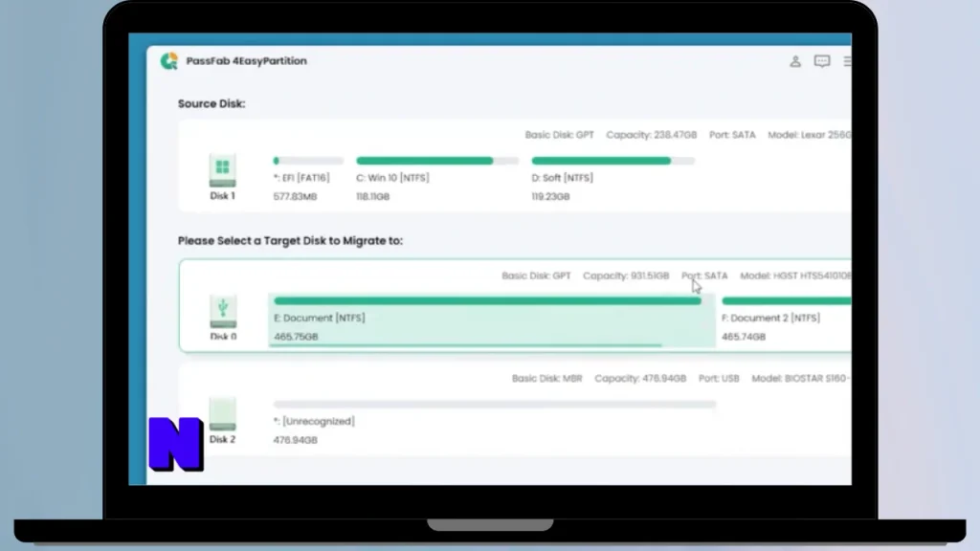Click Basic Disk: GPT in Disk 0 row
The image size is (980, 551).
(x=536, y=275)
